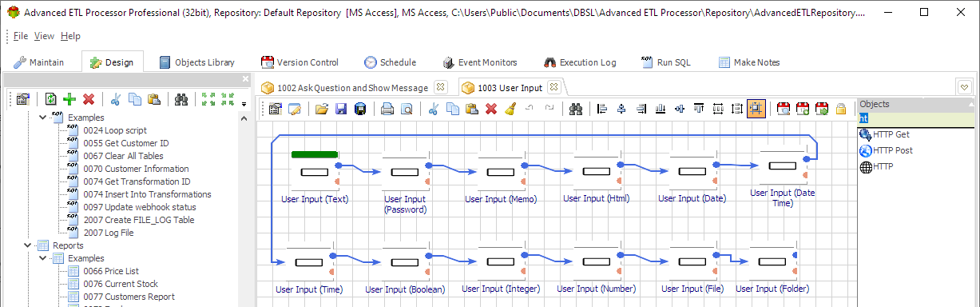Click the printer icon in designer toolbar

point(387,110)
